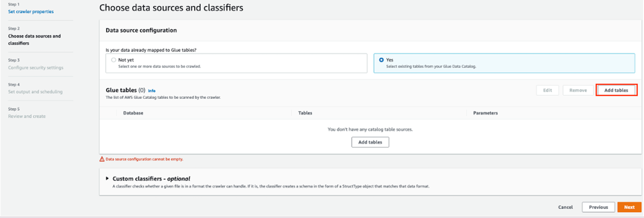
Task: Expand the Custom classifiers section
Action: coord(107,178)
